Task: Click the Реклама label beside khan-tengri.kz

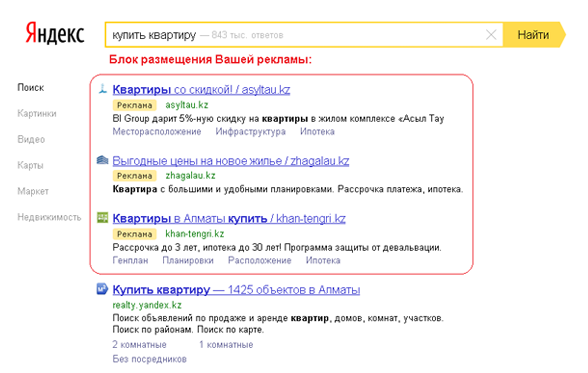Action: point(135,234)
